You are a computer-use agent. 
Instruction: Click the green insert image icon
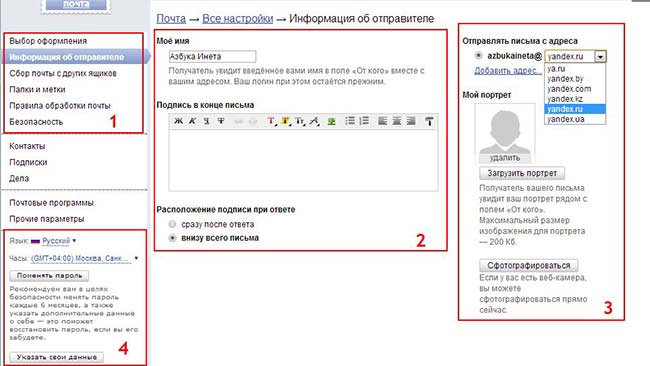(331, 121)
